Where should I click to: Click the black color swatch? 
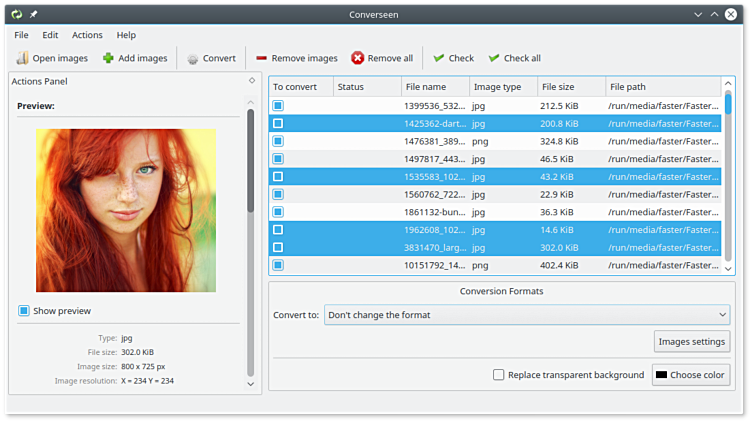click(661, 375)
